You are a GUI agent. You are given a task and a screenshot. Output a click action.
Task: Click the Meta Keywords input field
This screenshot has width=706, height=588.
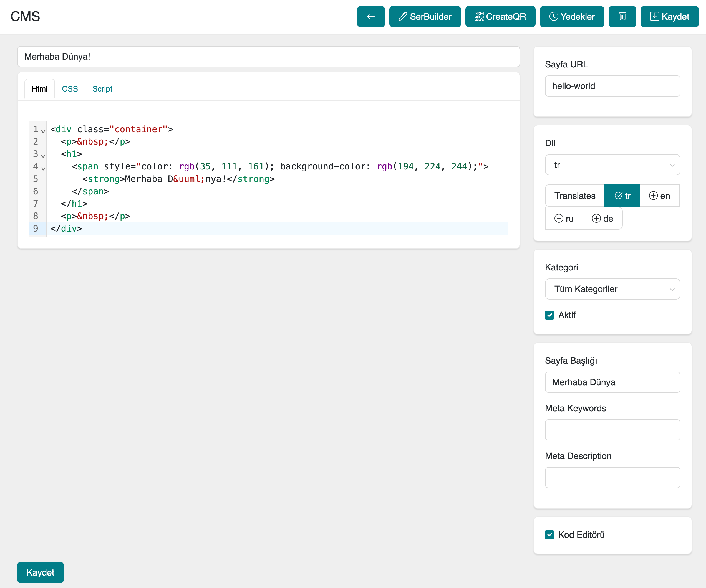click(x=612, y=430)
